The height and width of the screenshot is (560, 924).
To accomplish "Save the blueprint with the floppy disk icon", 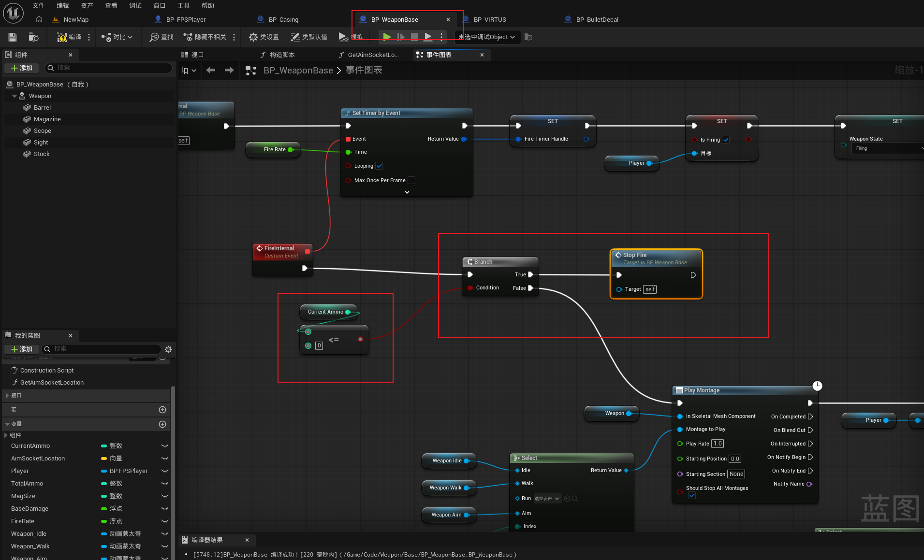I will pyautogui.click(x=13, y=37).
